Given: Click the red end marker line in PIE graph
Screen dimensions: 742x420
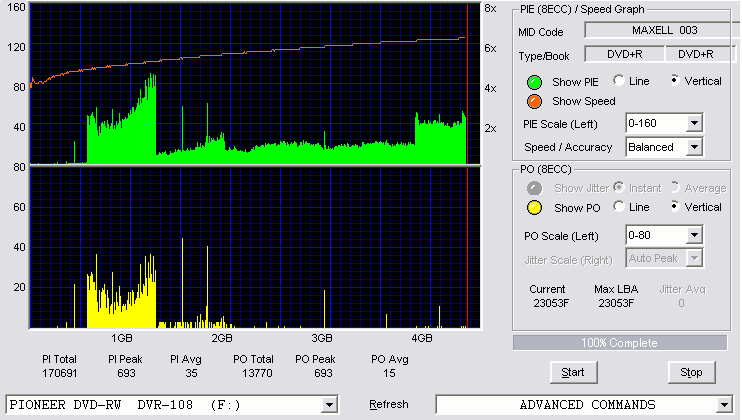Looking at the screenshot, I should 468,84.
